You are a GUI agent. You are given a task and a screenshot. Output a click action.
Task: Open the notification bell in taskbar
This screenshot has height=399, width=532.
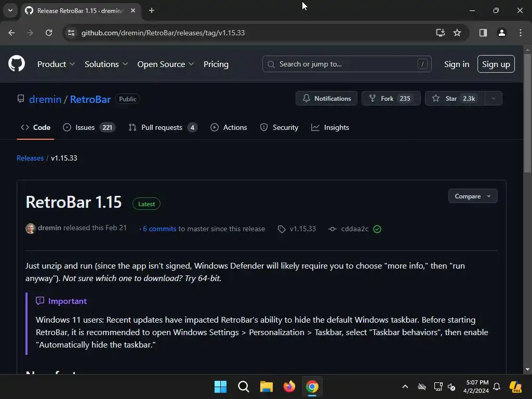(496, 387)
